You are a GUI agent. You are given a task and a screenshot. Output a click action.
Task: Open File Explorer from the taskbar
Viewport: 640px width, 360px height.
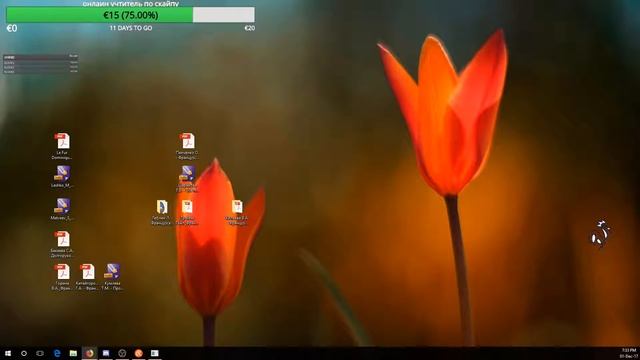coord(73,353)
